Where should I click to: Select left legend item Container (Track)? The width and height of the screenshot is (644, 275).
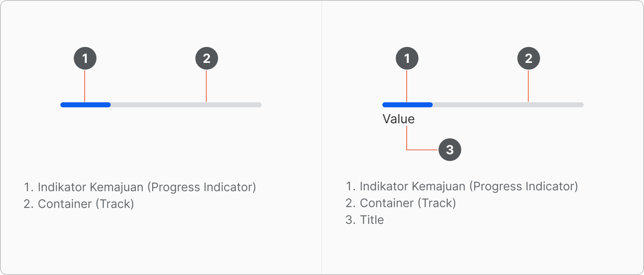[x=79, y=204]
